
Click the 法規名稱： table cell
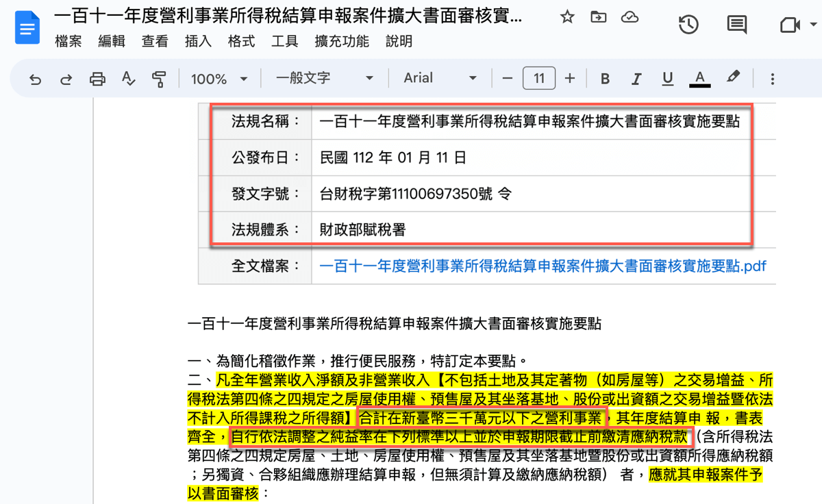(255, 122)
